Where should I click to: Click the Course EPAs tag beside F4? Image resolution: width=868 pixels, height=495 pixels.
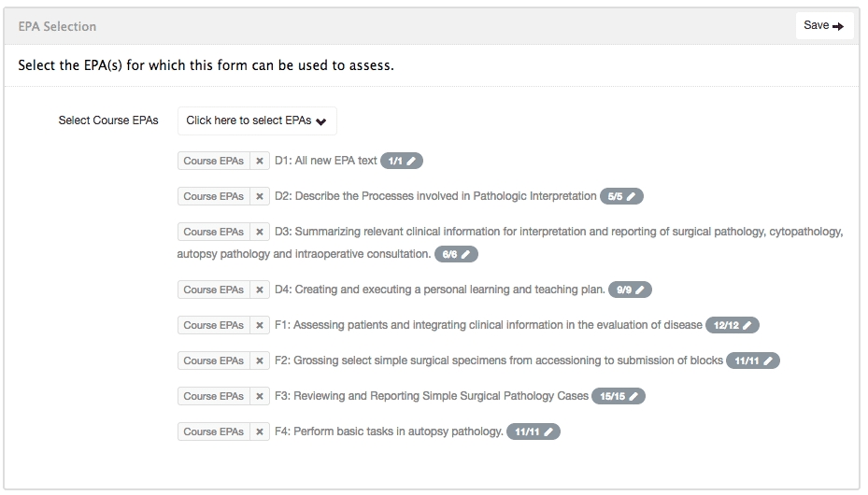[213, 431]
